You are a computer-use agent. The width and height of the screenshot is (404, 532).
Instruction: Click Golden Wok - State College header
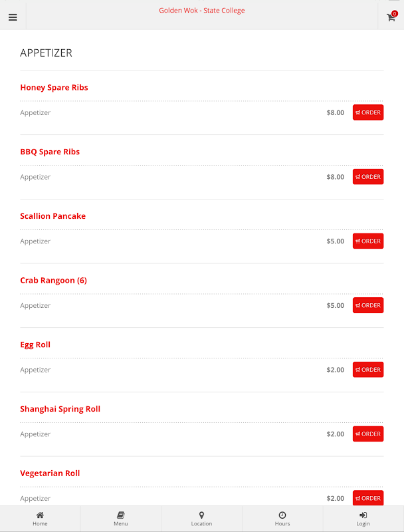coord(201,11)
